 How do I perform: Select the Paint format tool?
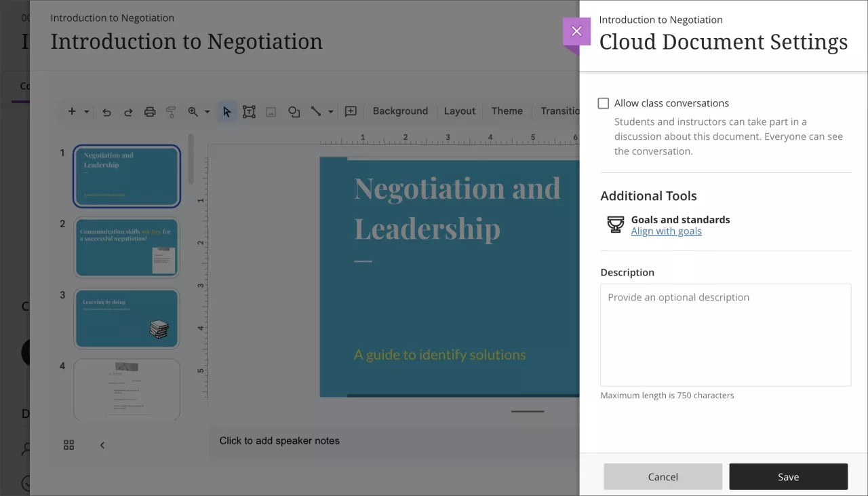click(x=172, y=111)
